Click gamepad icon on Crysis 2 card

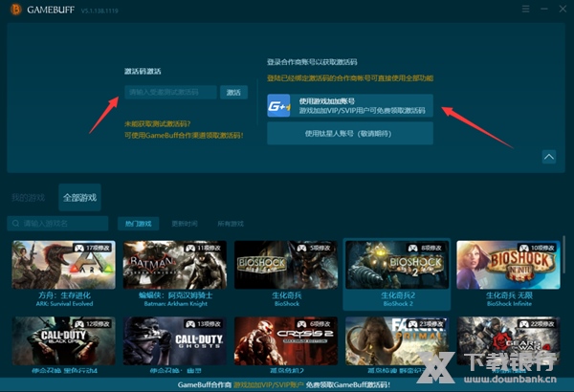tap(301, 324)
